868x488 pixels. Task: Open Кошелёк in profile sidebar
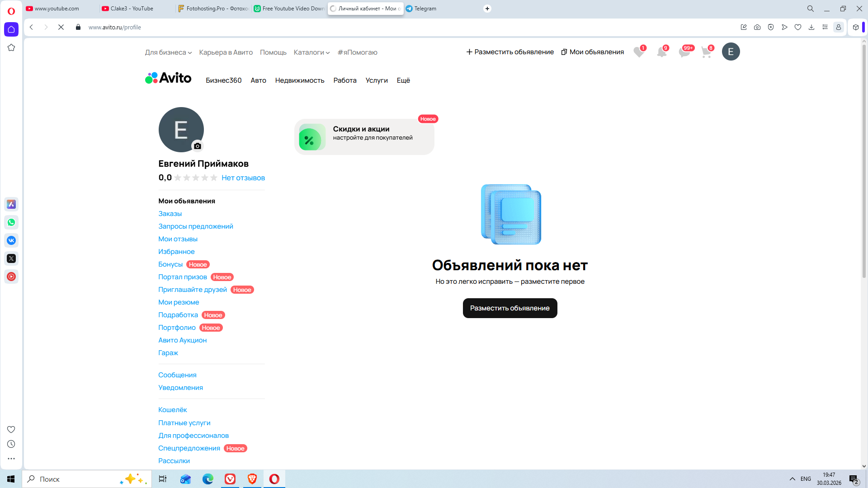click(x=172, y=410)
